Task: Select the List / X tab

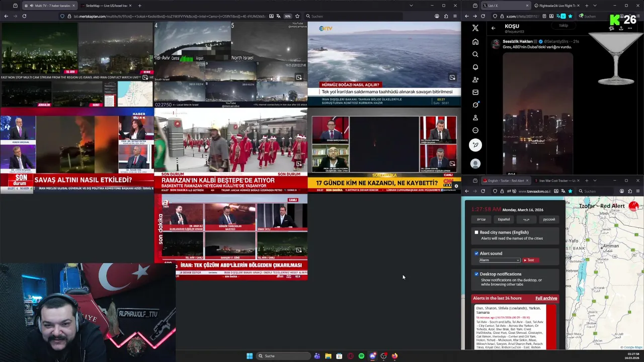Action: [x=505, y=6]
